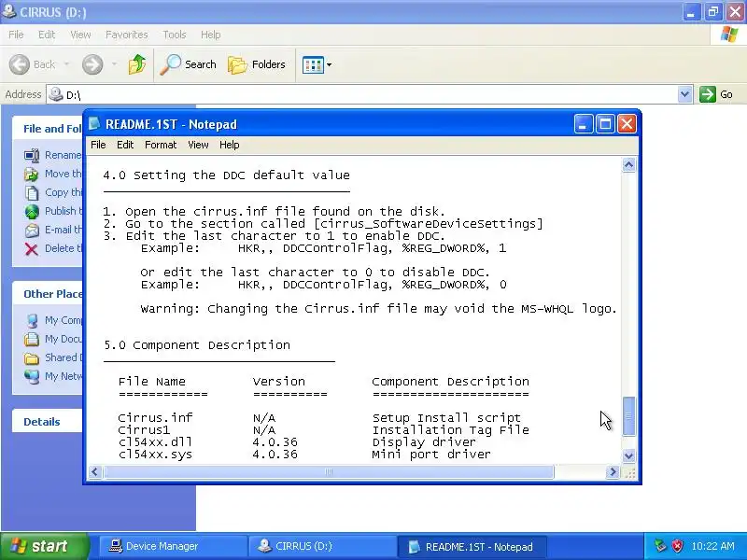747x560 pixels.
Task: Click the Move this file icon
Action: [32, 175]
